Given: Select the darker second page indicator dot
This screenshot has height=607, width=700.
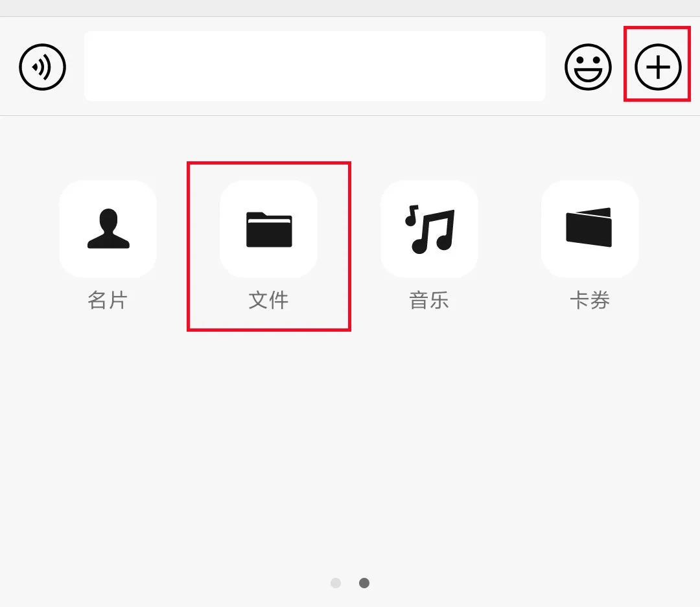Looking at the screenshot, I should pyautogui.click(x=364, y=583).
